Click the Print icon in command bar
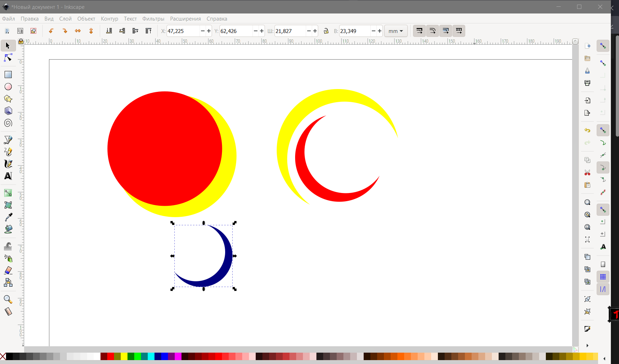Viewport: 619px width, 364px height. (587, 83)
